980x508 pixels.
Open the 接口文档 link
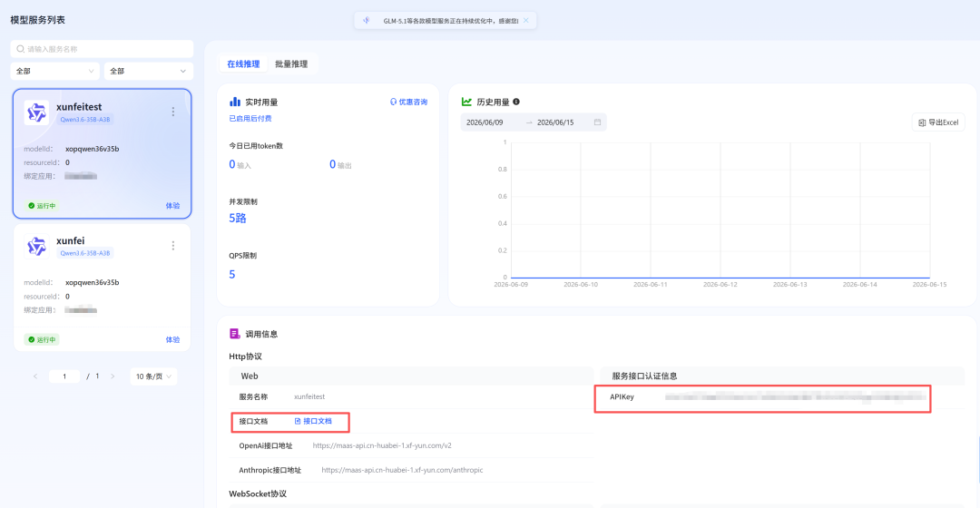pos(313,421)
